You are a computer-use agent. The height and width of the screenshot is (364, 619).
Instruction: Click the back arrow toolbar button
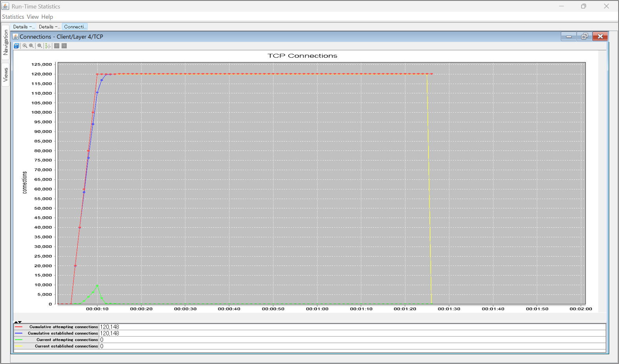[57, 46]
